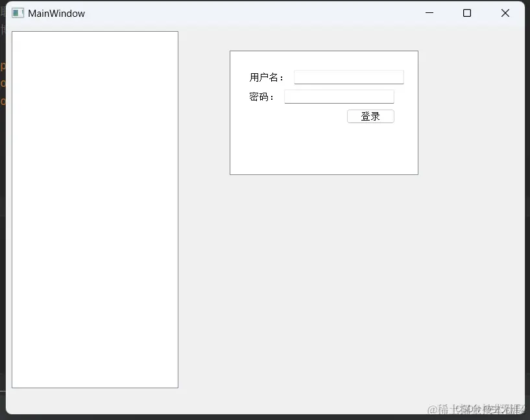Click inside the 用户名 username input field
Screen dimensions: 530x420
(x=348, y=76)
